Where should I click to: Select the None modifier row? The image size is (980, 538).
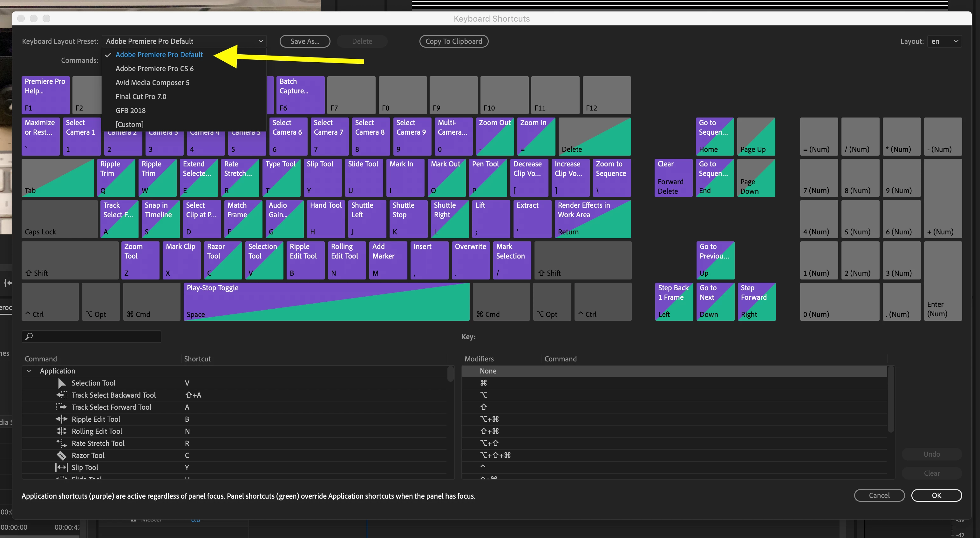[488, 371]
